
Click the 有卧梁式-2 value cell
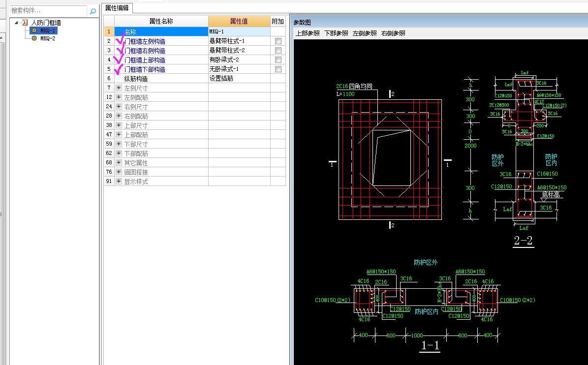pos(239,60)
